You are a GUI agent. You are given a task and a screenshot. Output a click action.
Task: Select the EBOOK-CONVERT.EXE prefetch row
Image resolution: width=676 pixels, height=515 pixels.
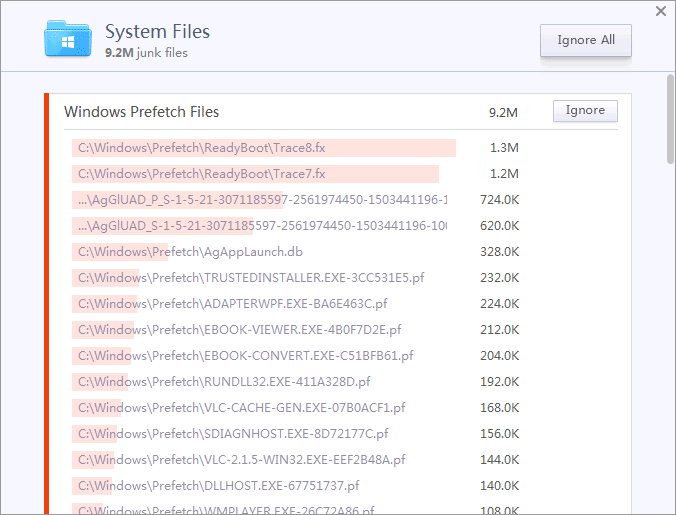click(x=295, y=356)
